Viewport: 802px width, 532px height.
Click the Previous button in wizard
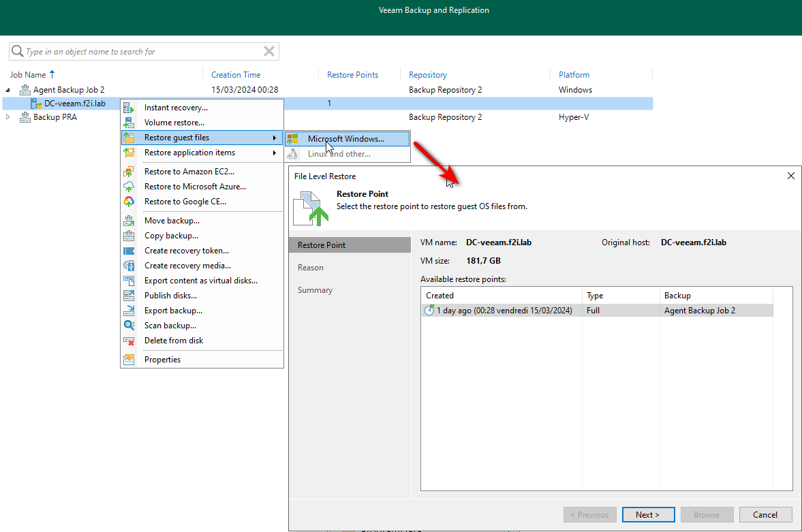pyautogui.click(x=589, y=514)
